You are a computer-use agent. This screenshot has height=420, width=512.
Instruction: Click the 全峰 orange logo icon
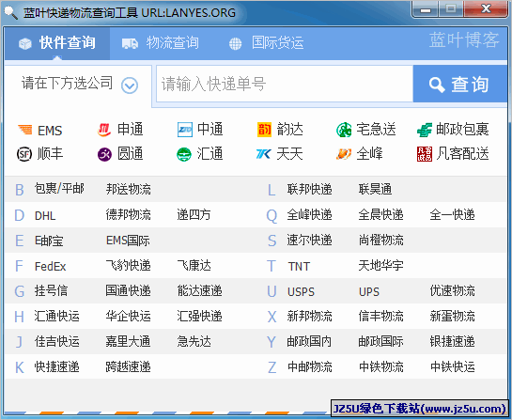click(x=344, y=154)
